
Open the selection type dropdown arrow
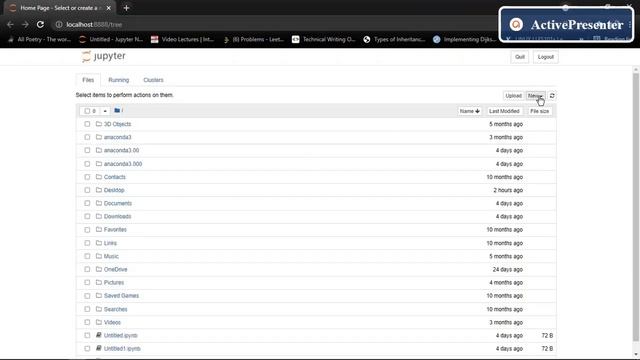click(x=105, y=111)
